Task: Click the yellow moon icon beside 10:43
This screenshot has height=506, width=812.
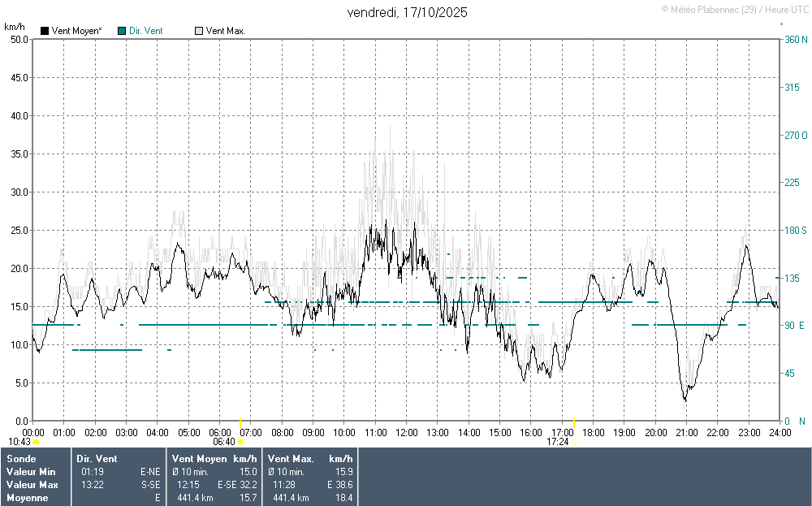Action: click(37, 442)
